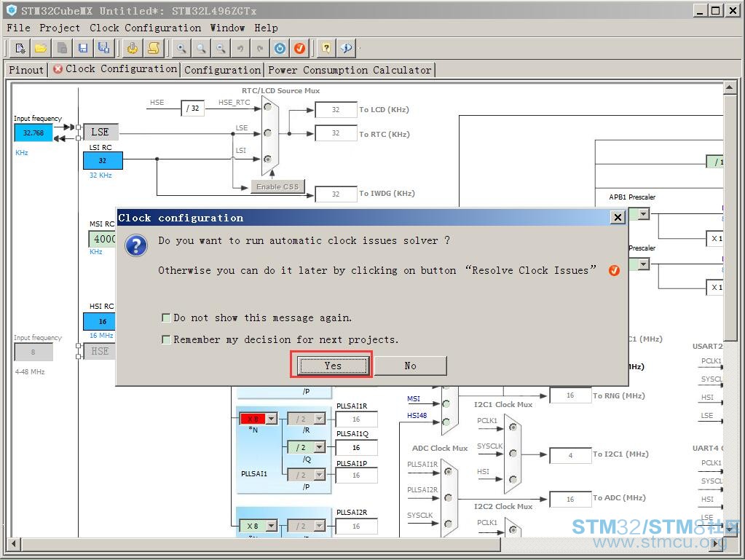Click the Enable CSS button
This screenshot has width=745, height=560.
(277, 186)
